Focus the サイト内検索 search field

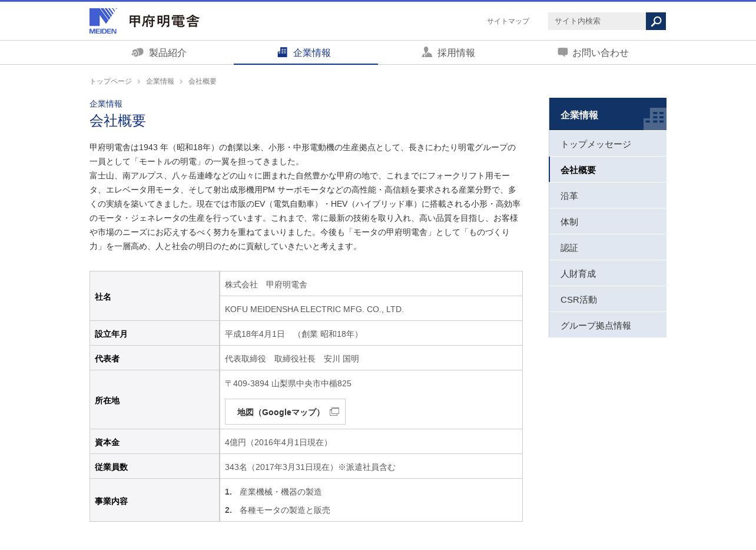point(597,21)
